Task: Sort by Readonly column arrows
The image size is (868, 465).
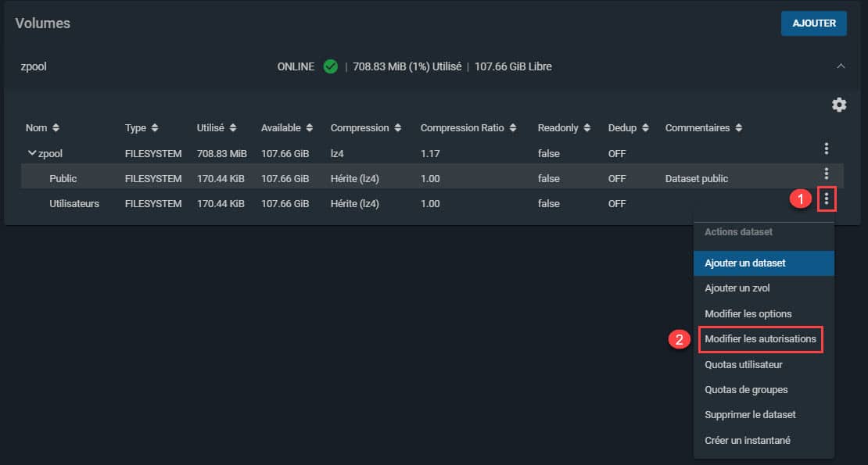Action: (586, 127)
